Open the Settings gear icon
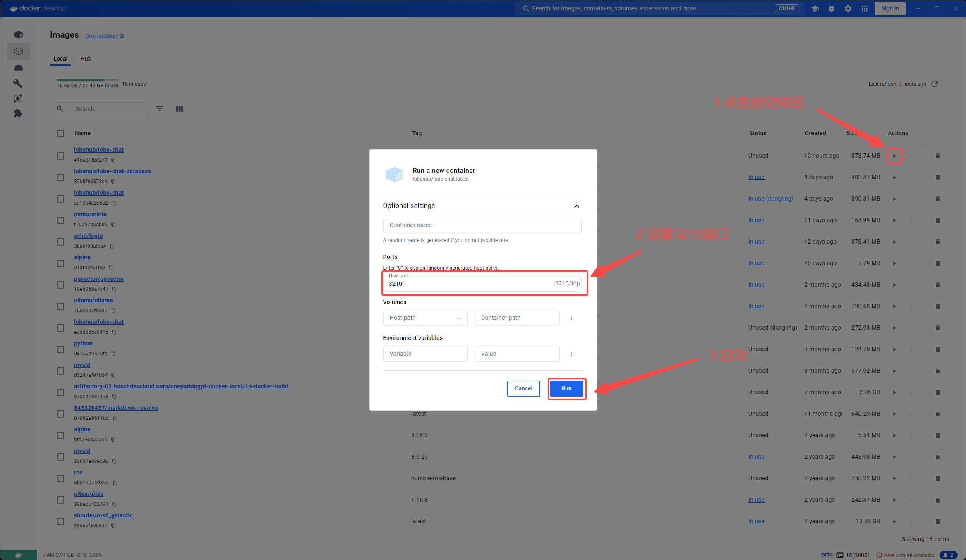 848,9
